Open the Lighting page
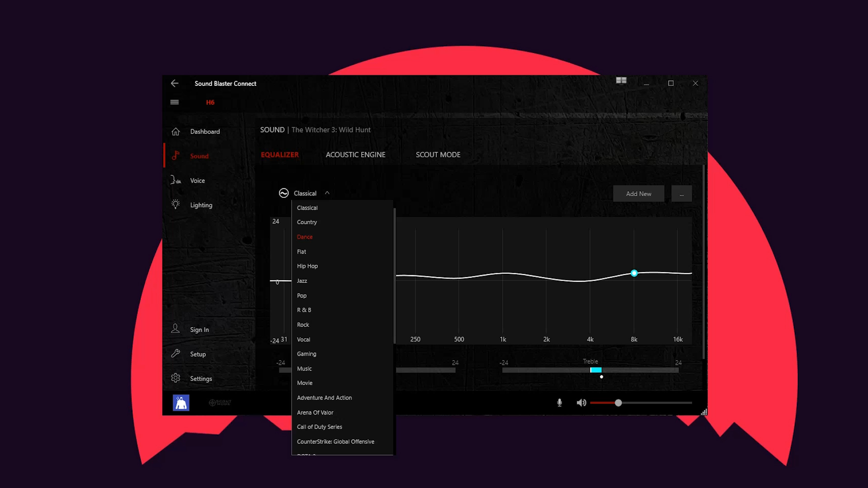The image size is (868, 488). pyautogui.click(x=201, y=205)
